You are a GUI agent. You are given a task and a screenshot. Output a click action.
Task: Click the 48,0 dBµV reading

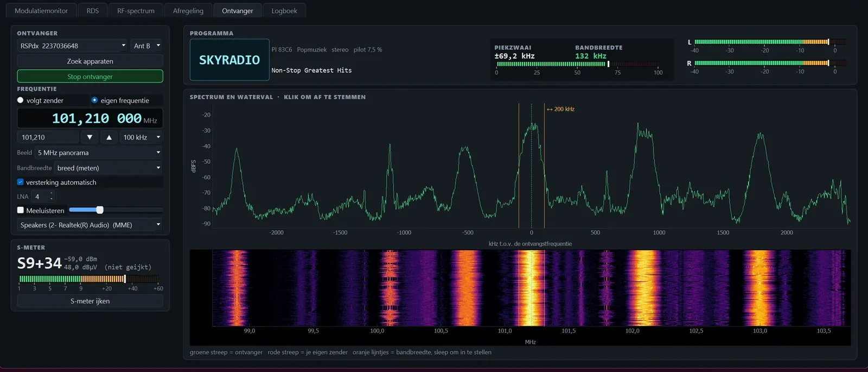(x=81, y=267)
